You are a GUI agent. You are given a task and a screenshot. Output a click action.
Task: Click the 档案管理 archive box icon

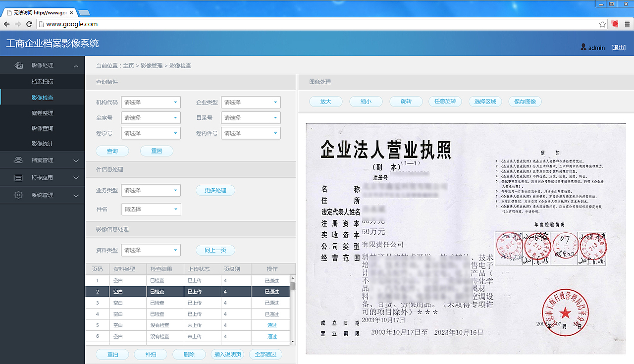[x=18, y=160]
